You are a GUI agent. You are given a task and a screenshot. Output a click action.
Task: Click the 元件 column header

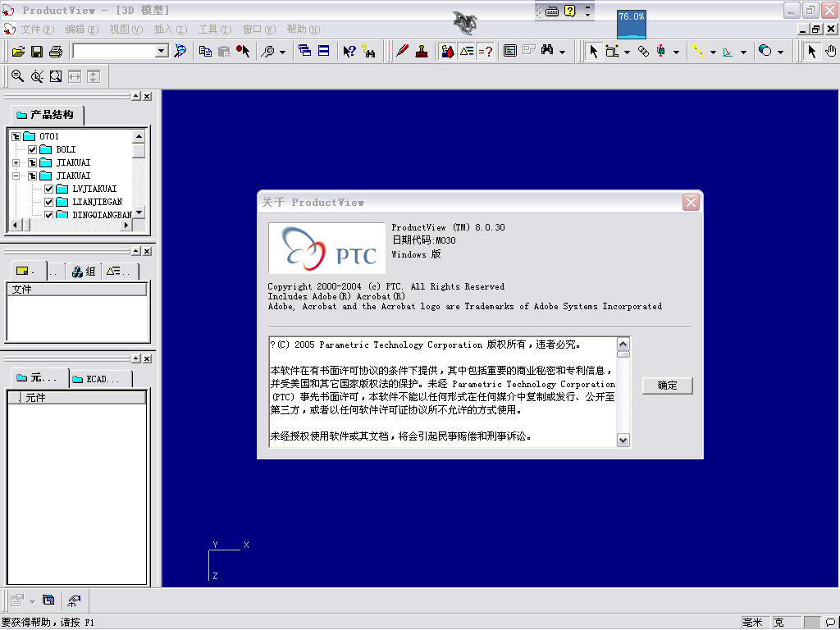tap(84, 398)
